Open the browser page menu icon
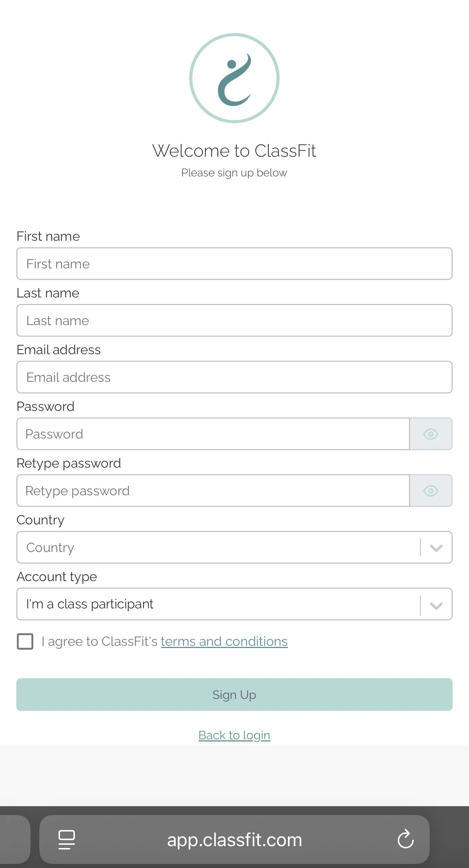 tap(67, 840)
